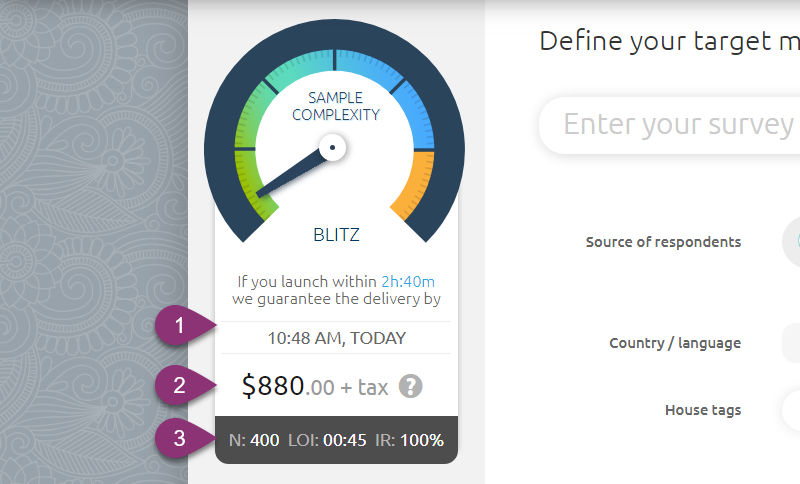
Task: Click the N: 400 sample size value
Action: point(254,439)
